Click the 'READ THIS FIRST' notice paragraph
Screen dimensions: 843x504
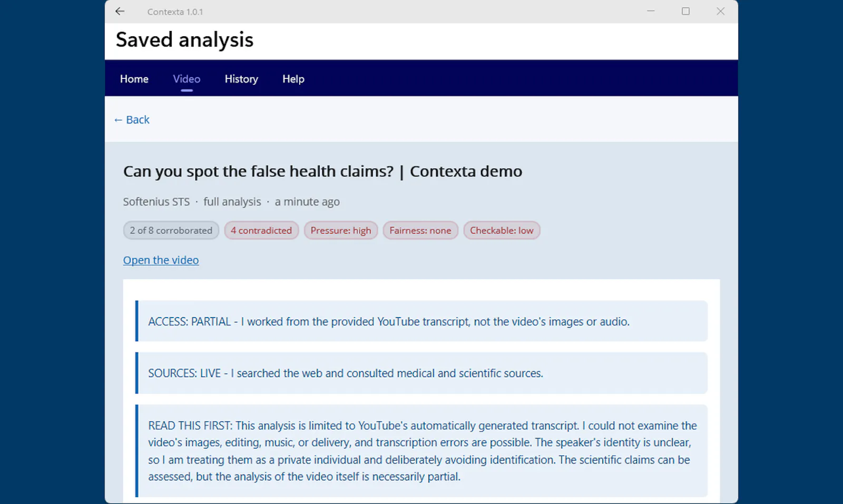(421, 451)
